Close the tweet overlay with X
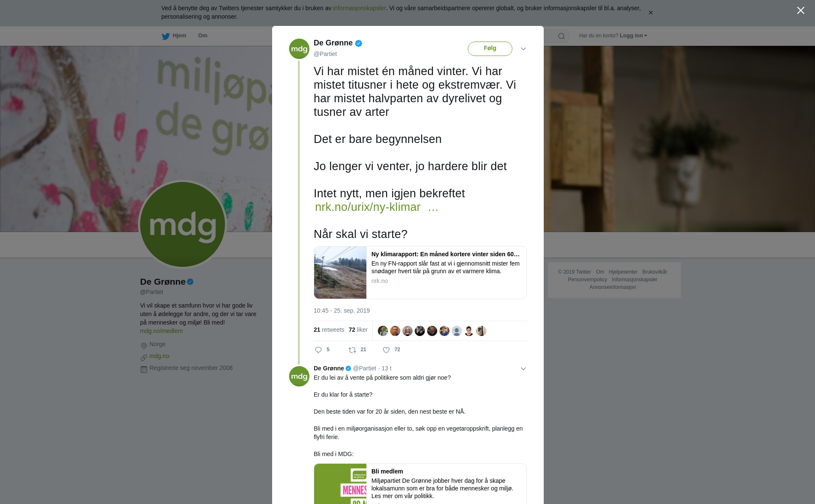815x504 pixels. [801, 10]
